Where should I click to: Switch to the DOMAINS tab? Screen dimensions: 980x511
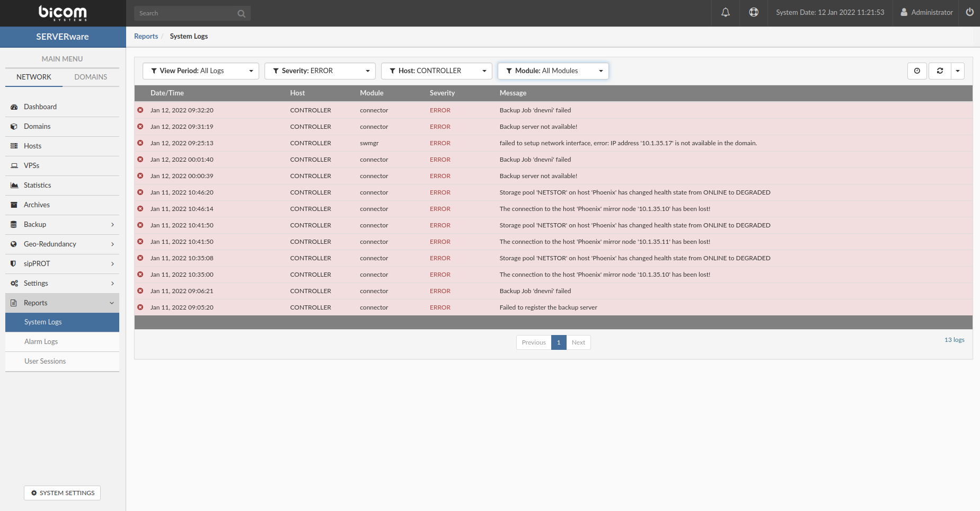click(x=91, y=77)
